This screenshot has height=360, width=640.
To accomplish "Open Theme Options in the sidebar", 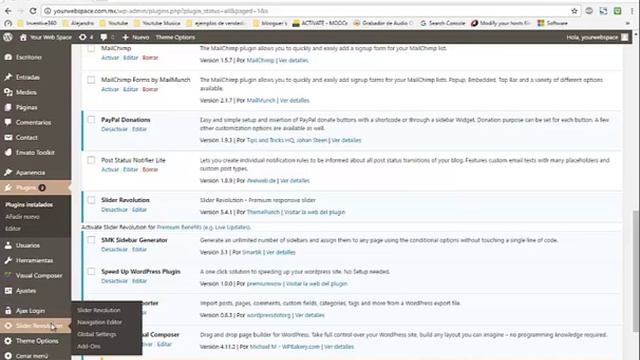I will tap(36, 341).
